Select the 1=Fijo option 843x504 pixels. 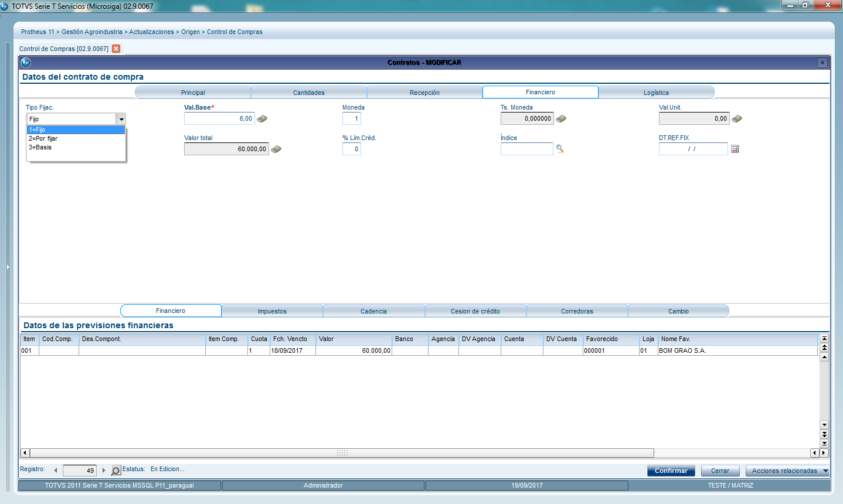(x=76, y=130)
